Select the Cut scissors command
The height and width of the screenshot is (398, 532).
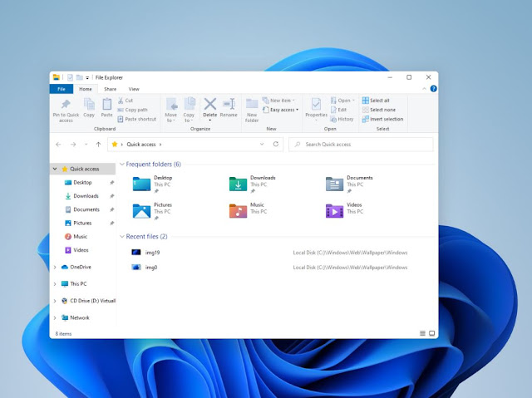[126, 101]
